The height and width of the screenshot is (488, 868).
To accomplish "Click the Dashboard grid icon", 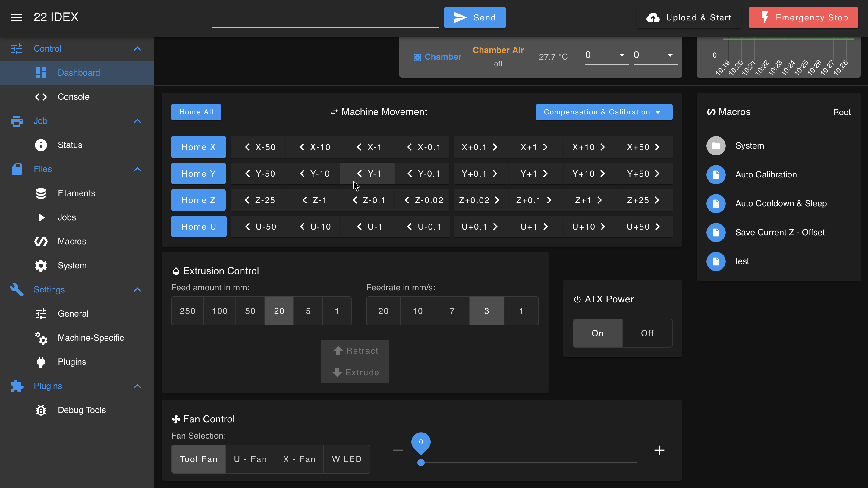I will pyautogui.click(x=41, y=73).
